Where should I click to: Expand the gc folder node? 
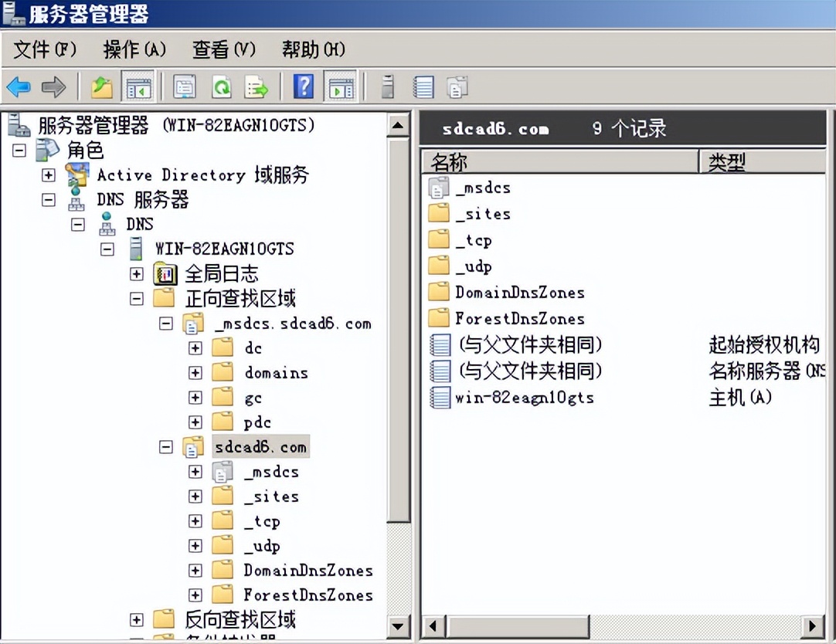coord(195,398)
